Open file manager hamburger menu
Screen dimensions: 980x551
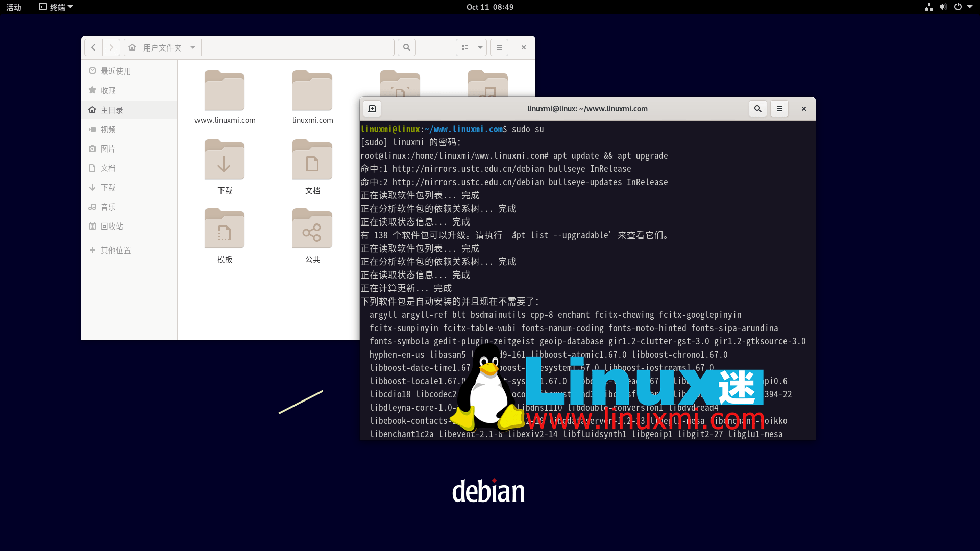tap(499, 47)
